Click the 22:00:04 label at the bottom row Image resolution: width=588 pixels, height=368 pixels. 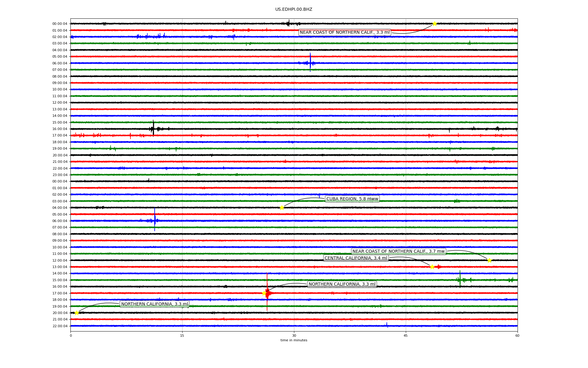(60, 326)
